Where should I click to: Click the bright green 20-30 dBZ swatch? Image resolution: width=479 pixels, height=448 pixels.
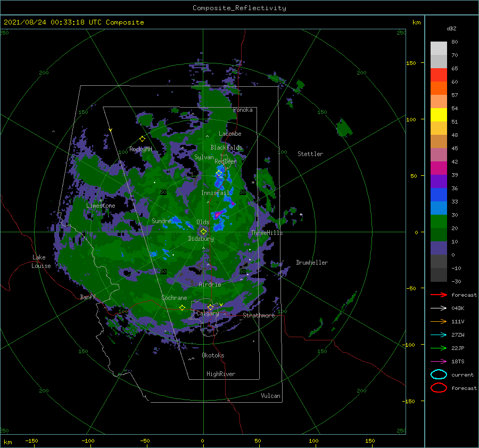click(439, 222)
